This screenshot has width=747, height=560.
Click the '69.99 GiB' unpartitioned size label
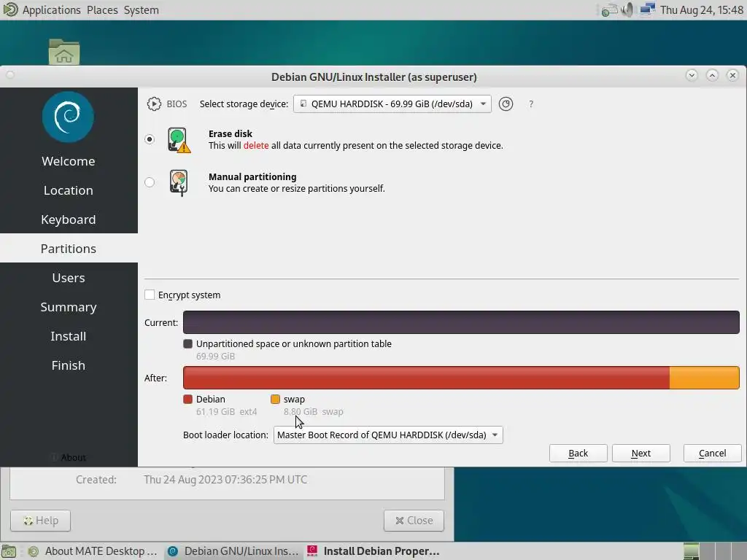coord(215,356)
